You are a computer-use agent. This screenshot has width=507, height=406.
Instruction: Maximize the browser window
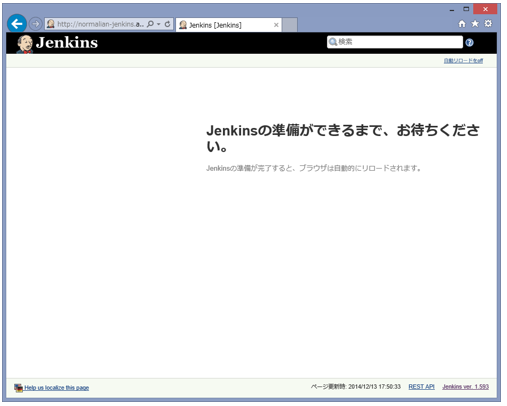(x=466, y=9)
